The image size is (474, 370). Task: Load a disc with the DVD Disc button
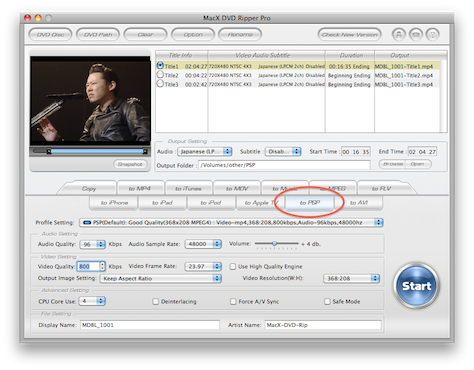pos(50,34)
